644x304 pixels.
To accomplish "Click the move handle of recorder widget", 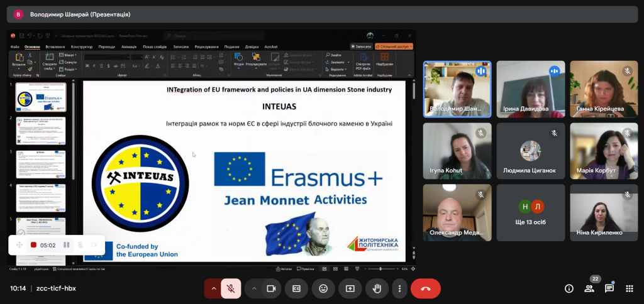I will click(x=19, y=245).
